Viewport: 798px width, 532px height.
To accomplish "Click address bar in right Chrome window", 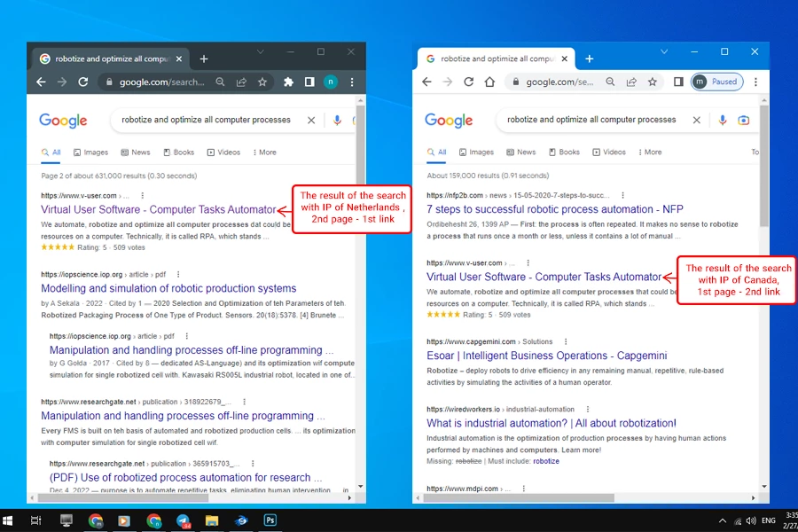I will click(x=559, y=82).
